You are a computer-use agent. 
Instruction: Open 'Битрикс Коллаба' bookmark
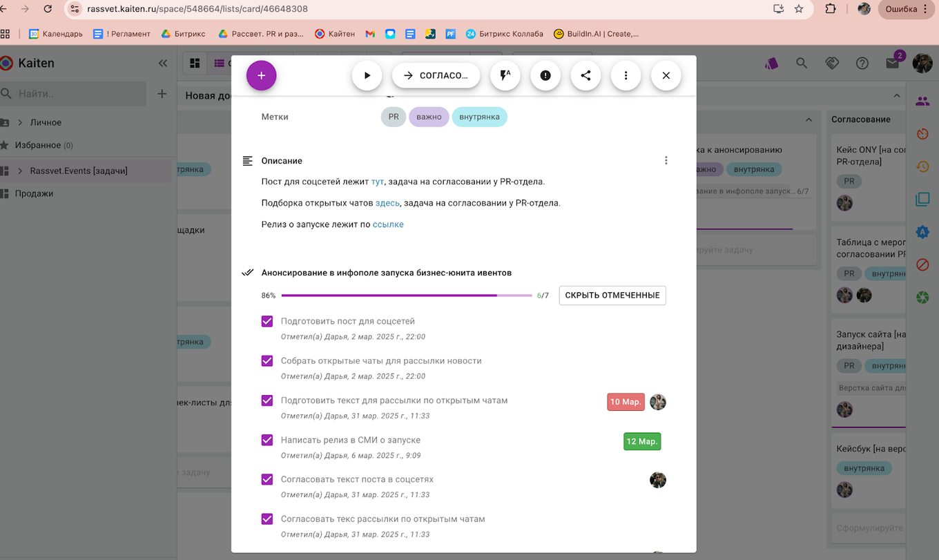(505, 33)
